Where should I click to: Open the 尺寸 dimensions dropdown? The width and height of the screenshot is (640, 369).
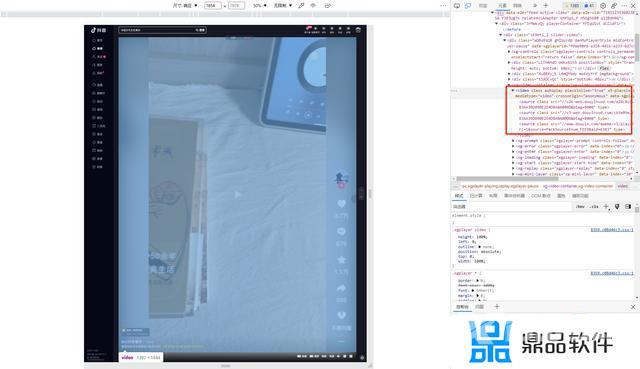click(185, 6)
